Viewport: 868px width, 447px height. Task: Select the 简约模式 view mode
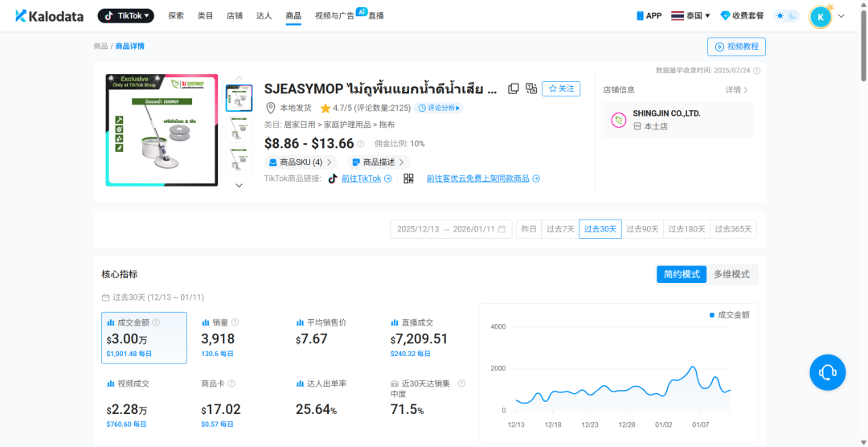click(682, 274)
